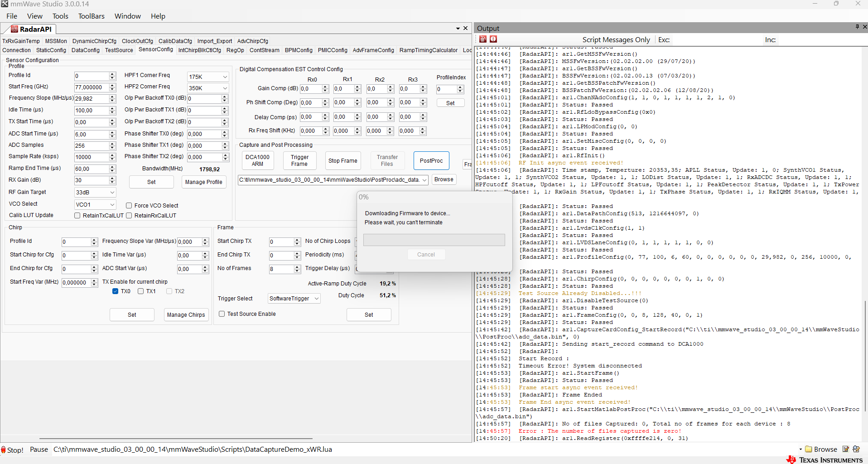Enable the Test Source Enable checkbox
Screen dimensions: 868x464
click(x=222, y=314)
